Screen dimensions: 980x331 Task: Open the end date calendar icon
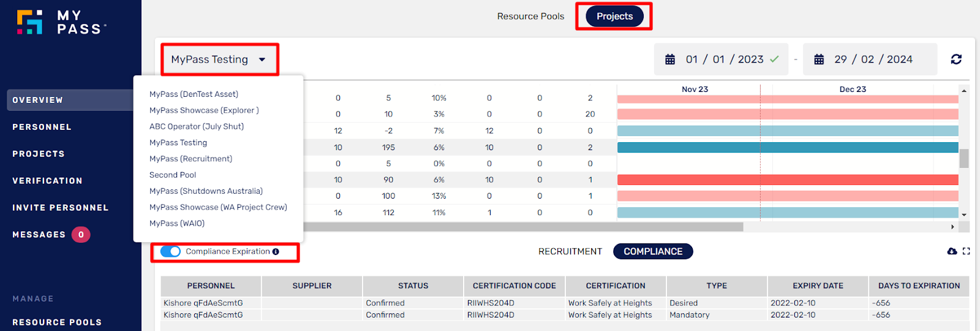tap(819, 59)
